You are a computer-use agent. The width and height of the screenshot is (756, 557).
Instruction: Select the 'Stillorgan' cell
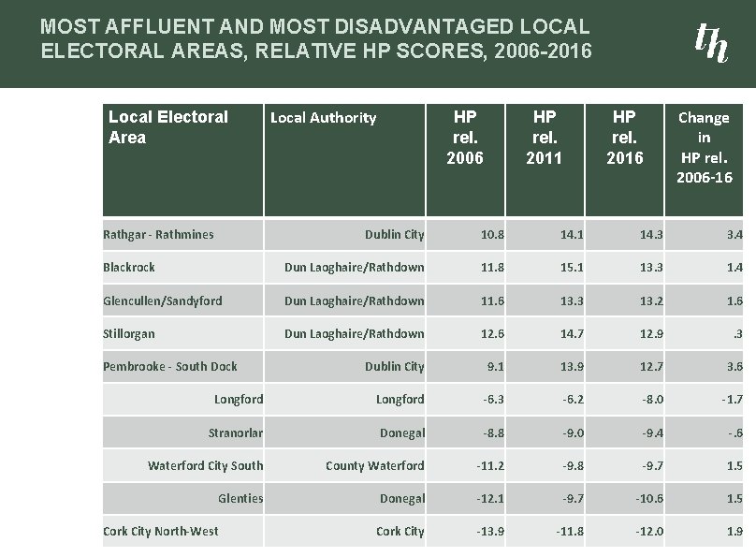click(x=183, y=333)
